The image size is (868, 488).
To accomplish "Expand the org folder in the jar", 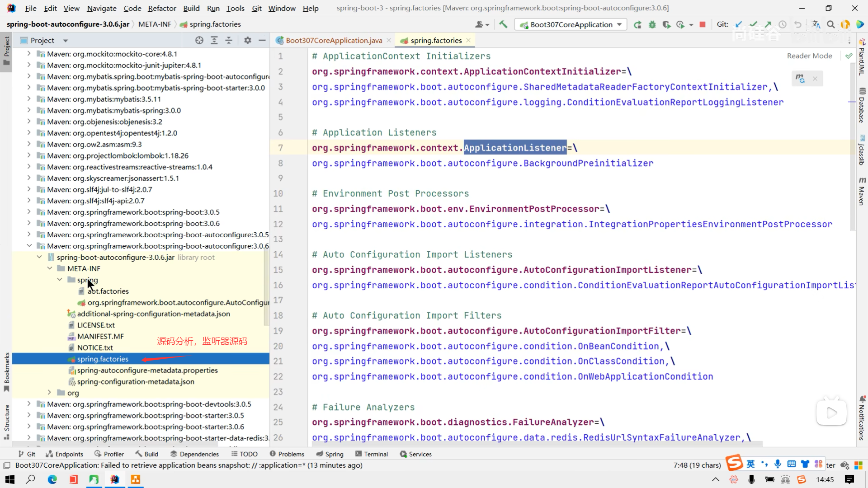I will (50, 393).
